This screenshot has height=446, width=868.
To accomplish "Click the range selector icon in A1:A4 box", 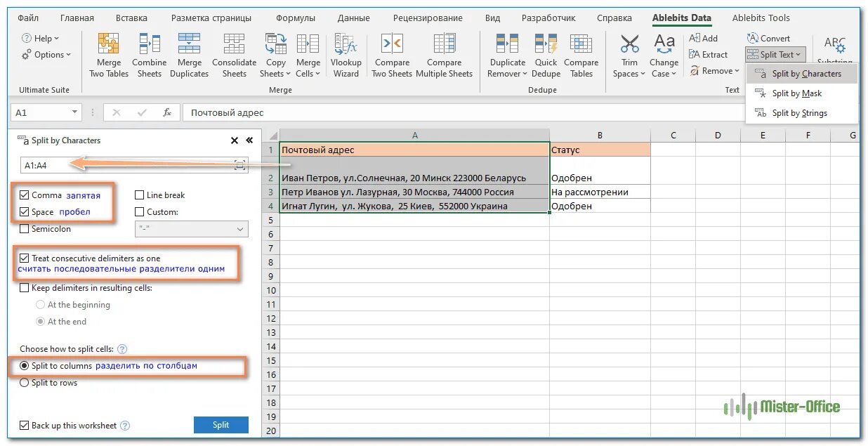I will coord(240,165).
